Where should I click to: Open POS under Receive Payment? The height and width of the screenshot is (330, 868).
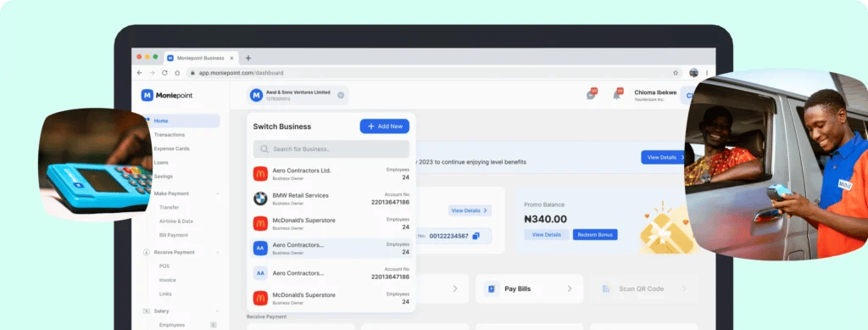(164, 266)
